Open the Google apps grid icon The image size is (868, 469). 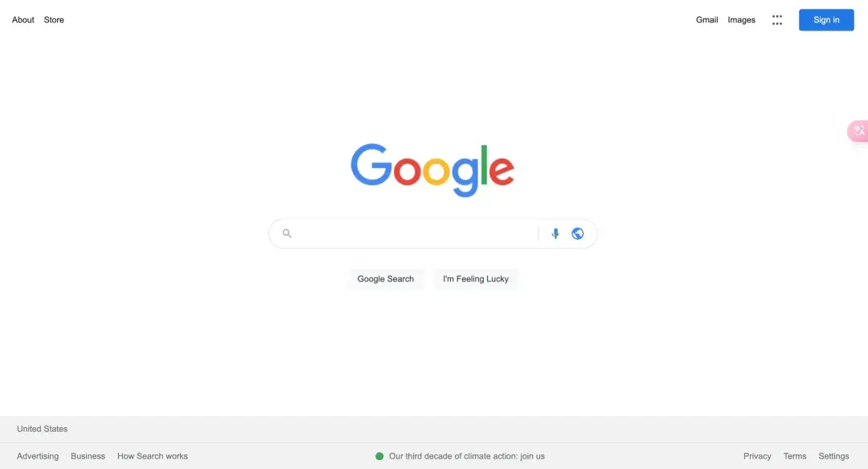point(777,20)
